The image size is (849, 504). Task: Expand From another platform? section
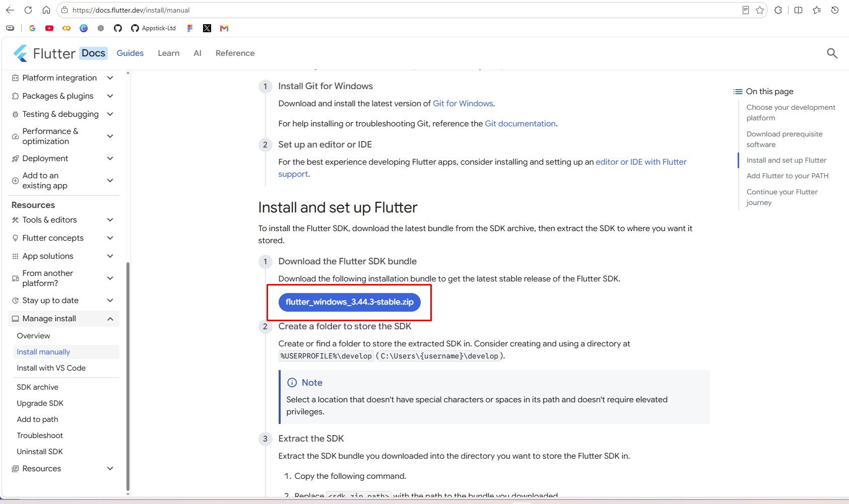coord(63,278)
